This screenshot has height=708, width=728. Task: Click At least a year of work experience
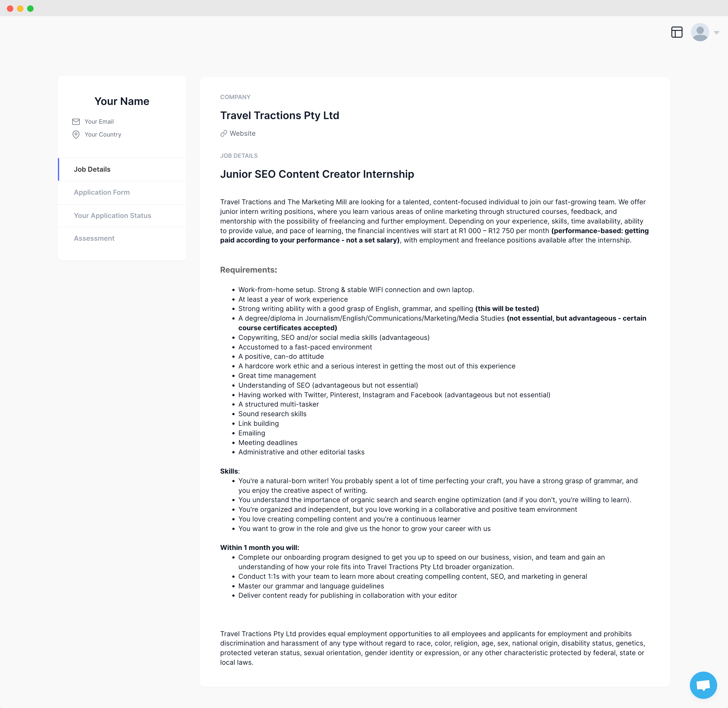pos(293,299)
